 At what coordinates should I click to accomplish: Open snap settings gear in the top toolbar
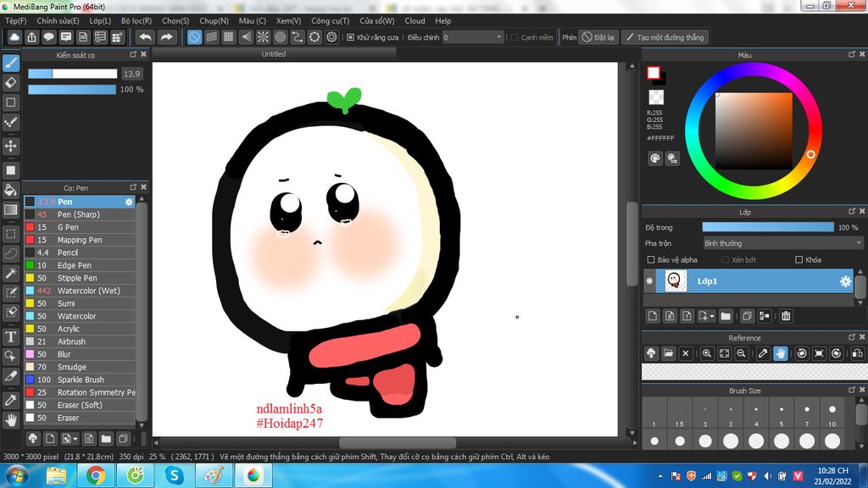pyautogui.click(x=331, y=37)
